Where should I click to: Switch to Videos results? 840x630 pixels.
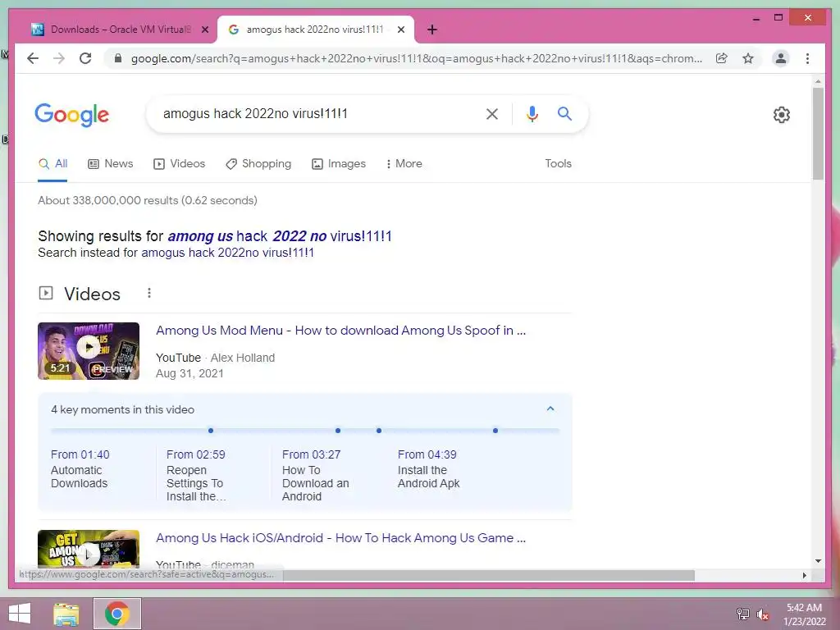(179, 164)
